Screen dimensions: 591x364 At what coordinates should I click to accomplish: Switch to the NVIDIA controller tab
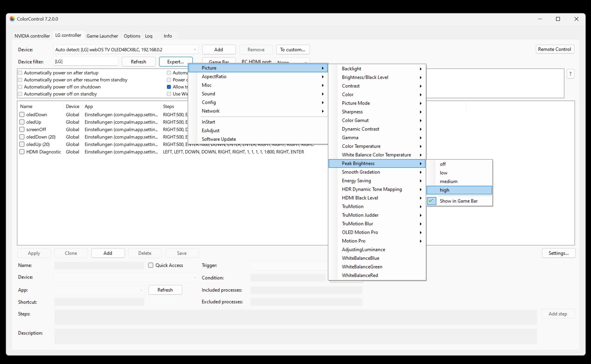coord(32,36)
